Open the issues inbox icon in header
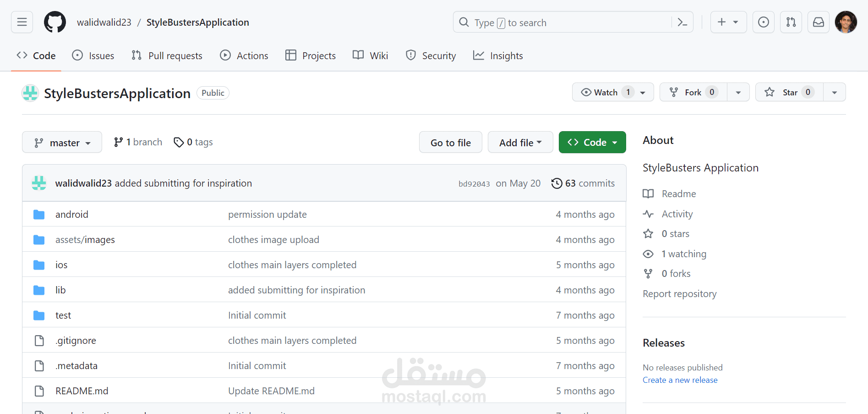The height and width of the screenshot is (414, 868). click(764, 22)
